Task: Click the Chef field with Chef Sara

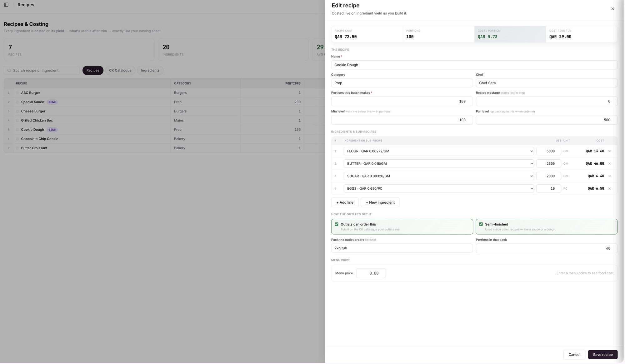Action: tap(547, 83)
